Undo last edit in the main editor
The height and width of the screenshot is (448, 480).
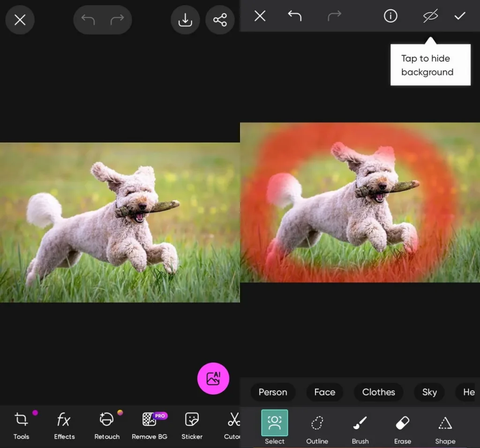[88, 20]
